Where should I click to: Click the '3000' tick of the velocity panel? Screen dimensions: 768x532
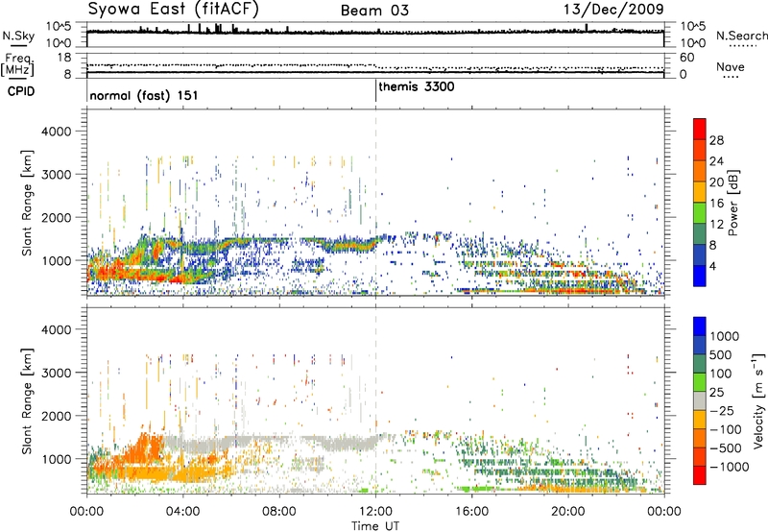click(x=56, y=373)
